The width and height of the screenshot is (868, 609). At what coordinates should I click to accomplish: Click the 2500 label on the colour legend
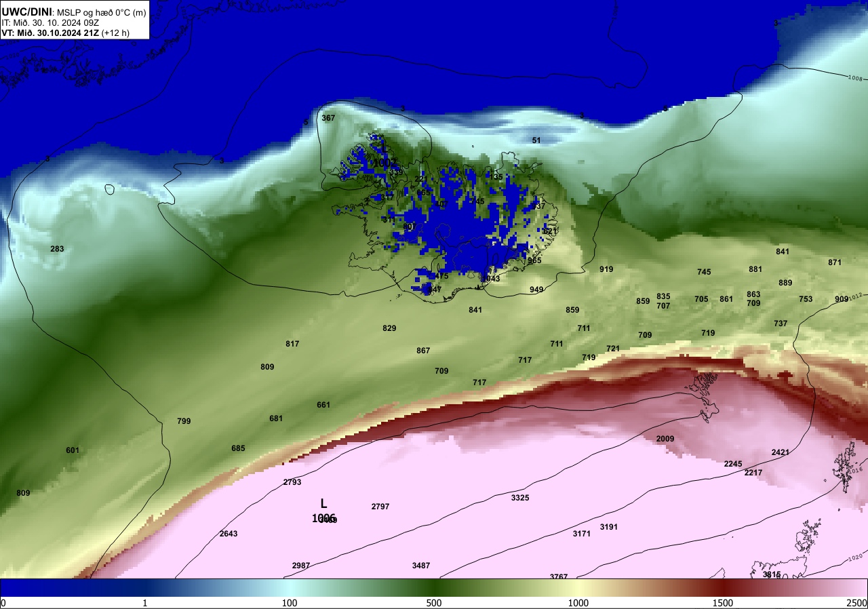[857, 603]
